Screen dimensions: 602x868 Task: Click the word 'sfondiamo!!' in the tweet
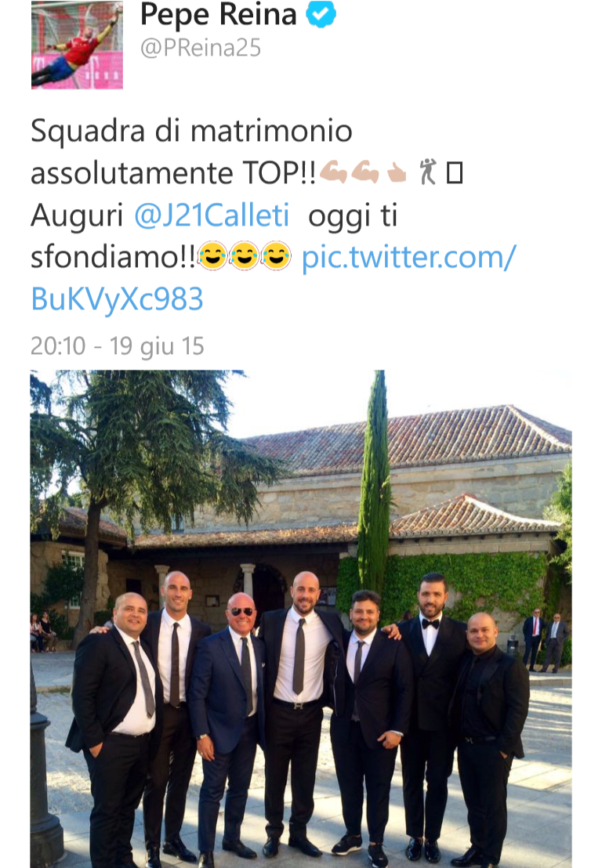pyautogui.click(x=114, y=257)
